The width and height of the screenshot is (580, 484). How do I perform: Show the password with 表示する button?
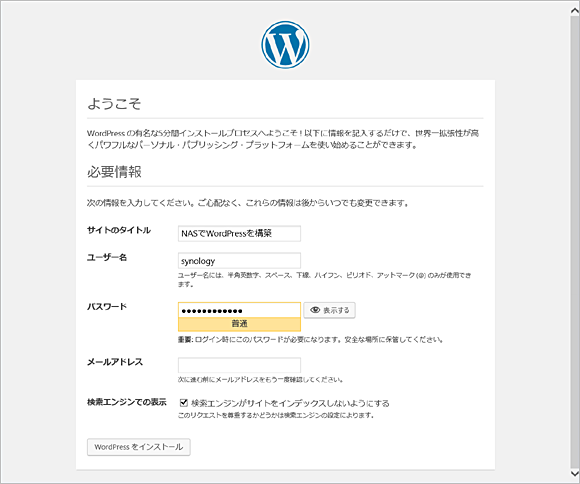330,310
